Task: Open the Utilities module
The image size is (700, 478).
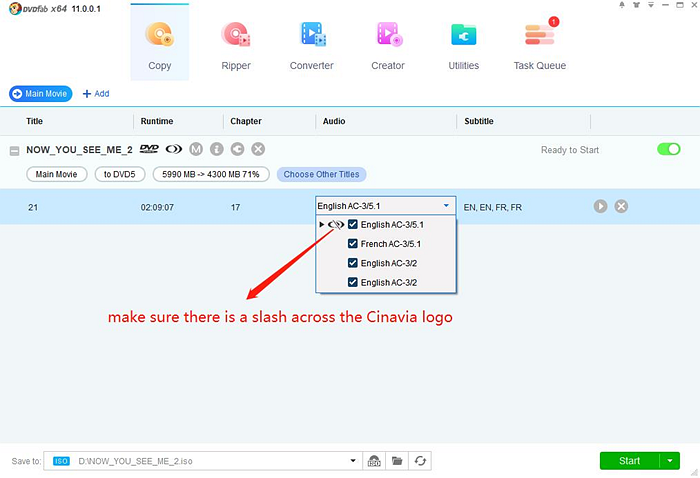Action: 464,46
